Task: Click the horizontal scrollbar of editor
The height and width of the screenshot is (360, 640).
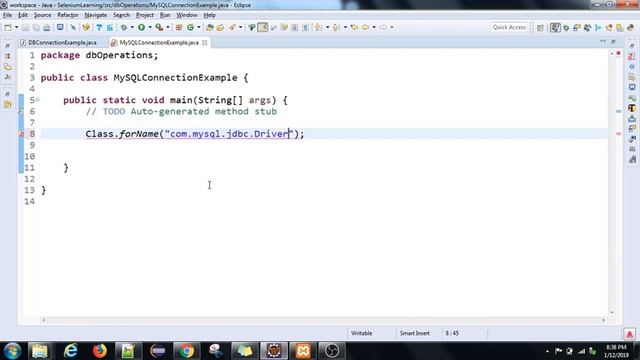Action: 323,320
